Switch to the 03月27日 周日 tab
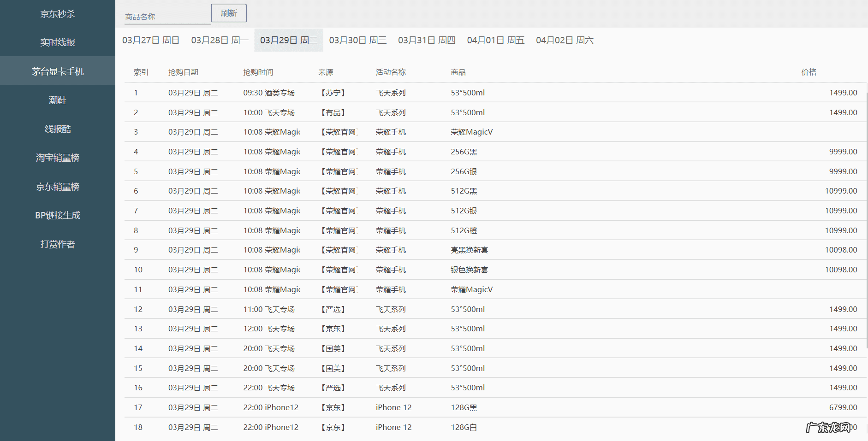This screenshot has height=441, width=868. point(151,41)
